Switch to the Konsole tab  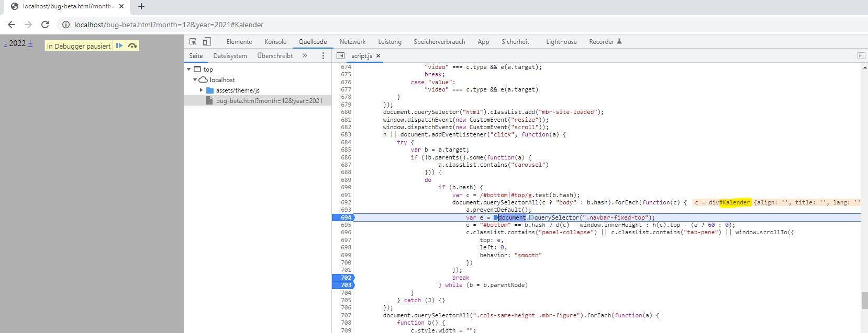point(275,42)
